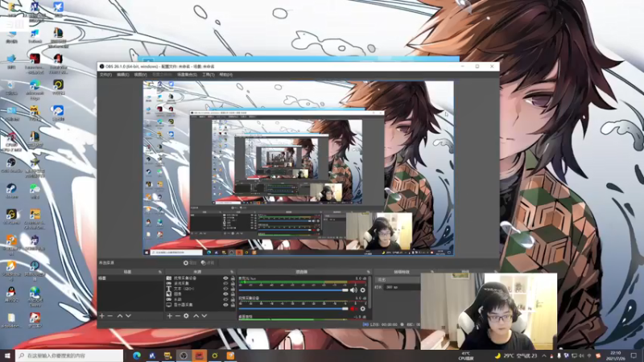Toggle visibility of 显示器采集 source
Screen dimensions: 644x362
(225, 305)
